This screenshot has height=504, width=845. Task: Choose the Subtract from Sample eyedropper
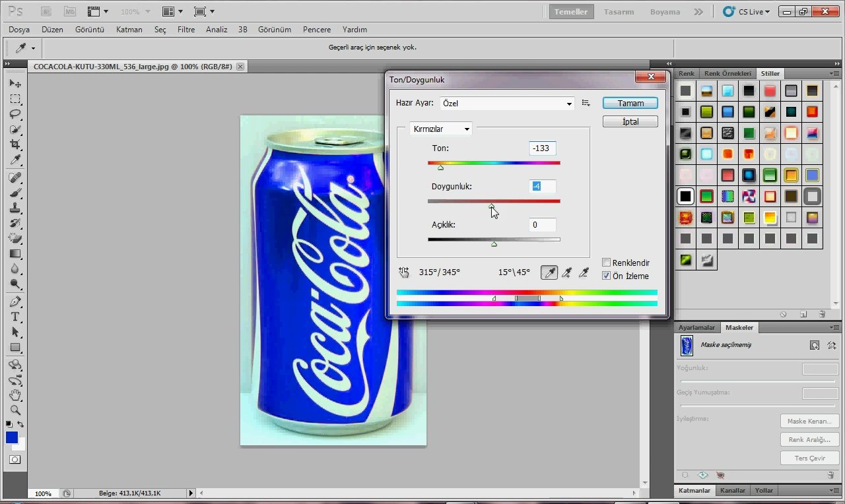coord(584,272)
